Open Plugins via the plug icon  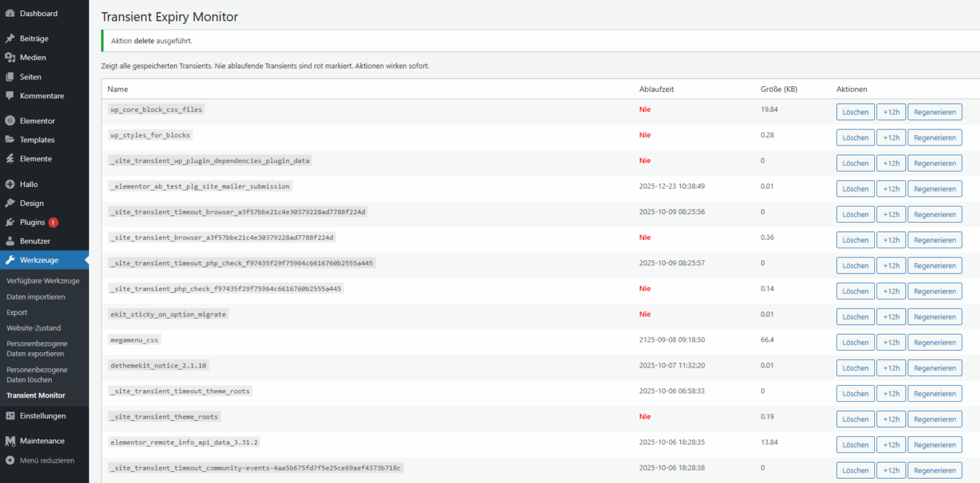[10, 222]
